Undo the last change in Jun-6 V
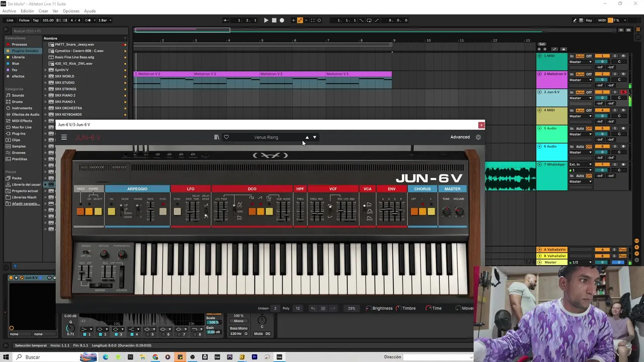This screenshot has height=362, width=644. [313, 308]
